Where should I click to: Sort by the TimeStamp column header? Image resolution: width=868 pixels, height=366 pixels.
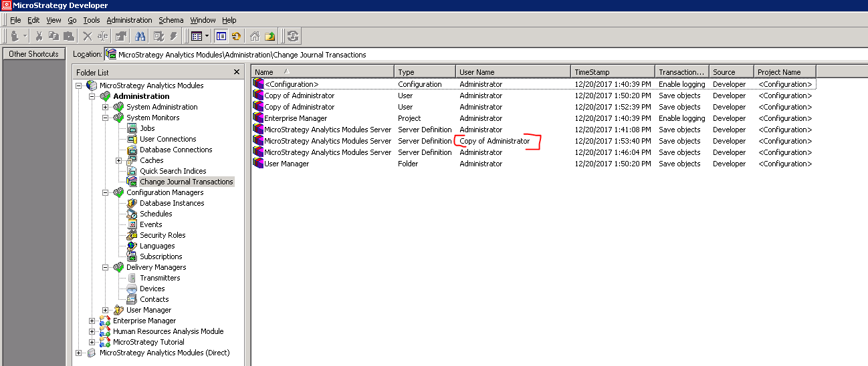[x=613, y=71]
